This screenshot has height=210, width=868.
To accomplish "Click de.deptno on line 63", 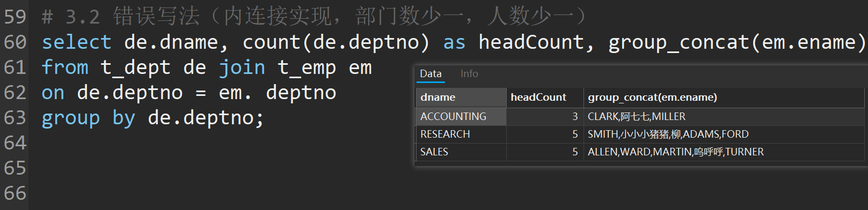I will [200, 118].
